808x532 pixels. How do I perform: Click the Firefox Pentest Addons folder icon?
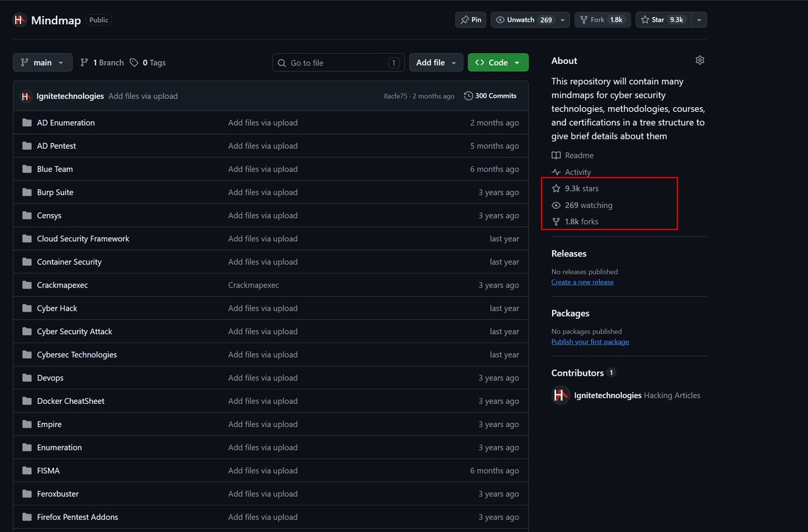point(27,517)
